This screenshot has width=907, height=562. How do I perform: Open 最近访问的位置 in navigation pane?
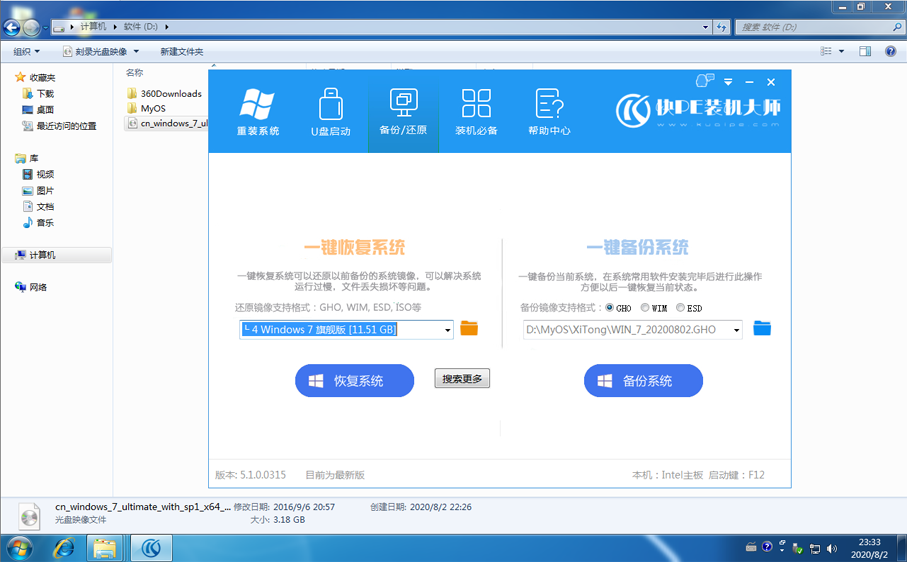pos(66,126)
